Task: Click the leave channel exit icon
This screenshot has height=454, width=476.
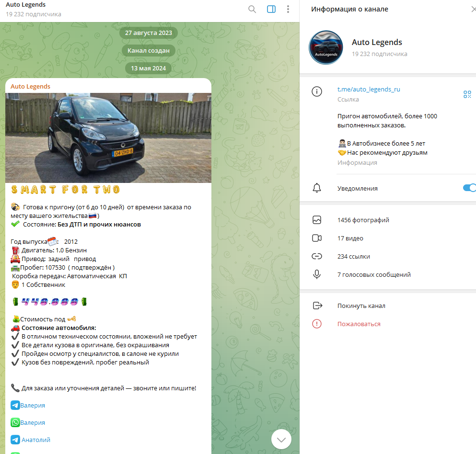Action: pos(317,306)
